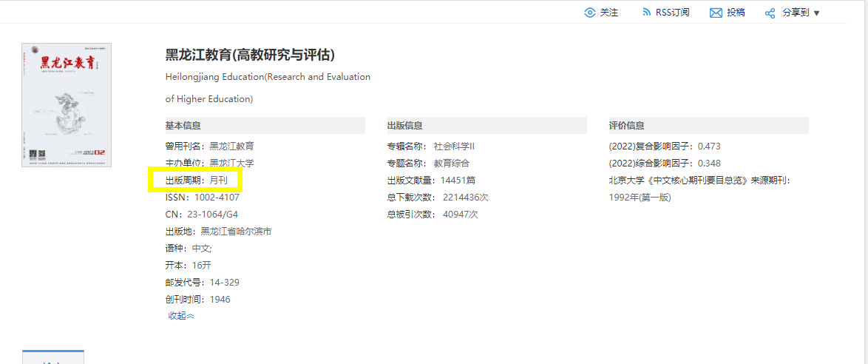Click the eye icon beside 关注
Viewport: 868px width, 364px height.
tap(589, 13)
